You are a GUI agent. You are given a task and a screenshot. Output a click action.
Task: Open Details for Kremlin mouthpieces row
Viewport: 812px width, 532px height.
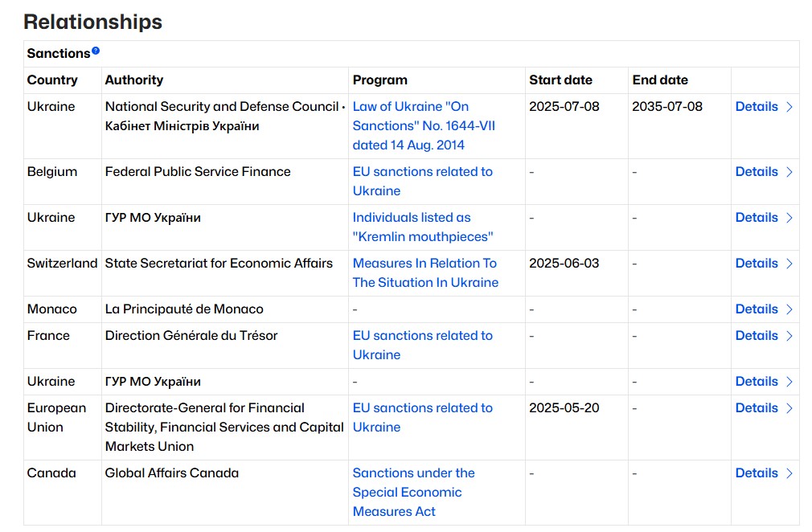(757, 217)
